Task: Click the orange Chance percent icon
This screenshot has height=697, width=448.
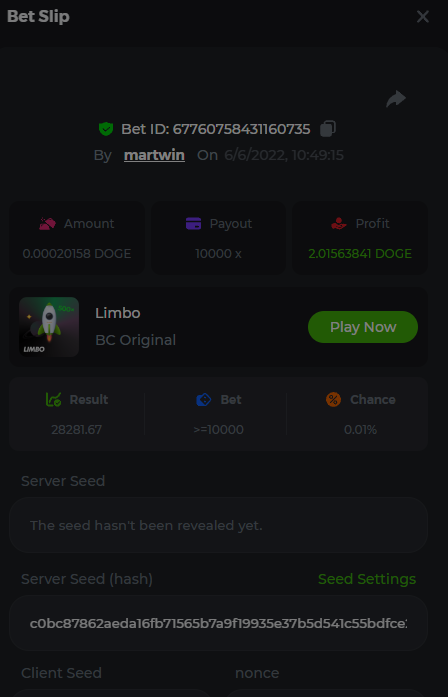Action: tap(333, 400)
